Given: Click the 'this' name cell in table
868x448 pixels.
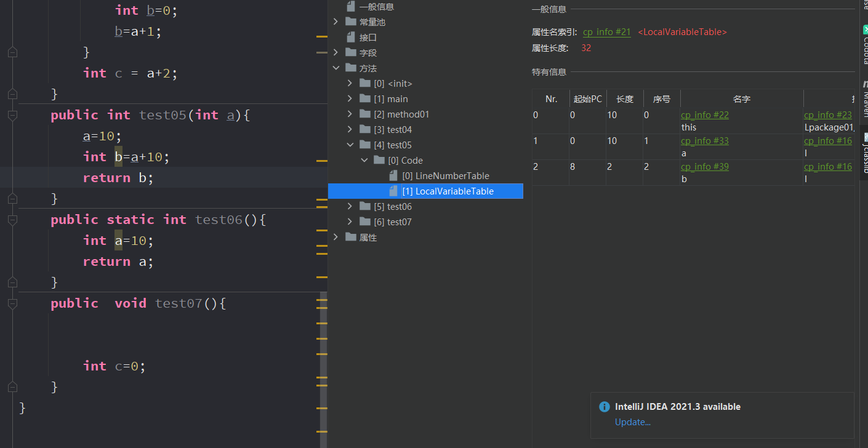Looking at the screenshot, I should [689, 127].
